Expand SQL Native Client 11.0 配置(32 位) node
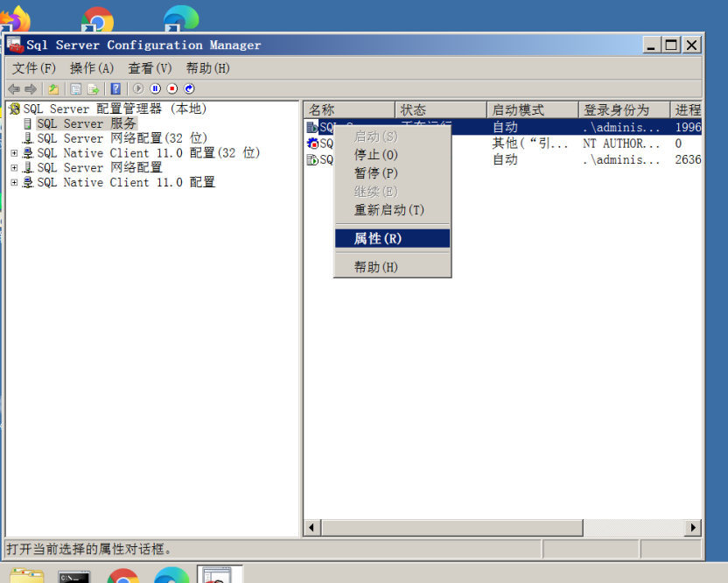 click(x=14, y=153)
